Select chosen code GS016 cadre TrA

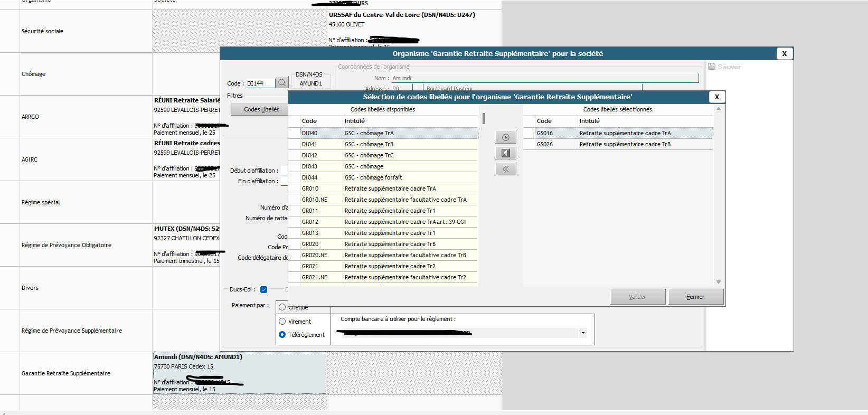[x=618, y=133]
